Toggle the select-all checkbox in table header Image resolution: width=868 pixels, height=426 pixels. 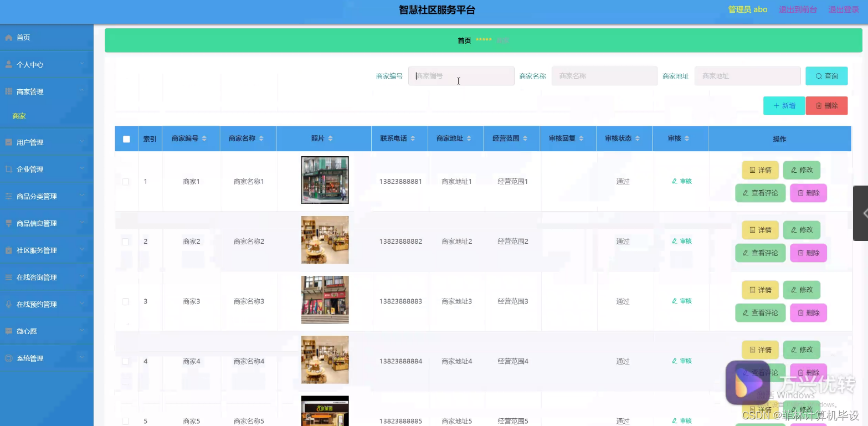coord(126,139)
